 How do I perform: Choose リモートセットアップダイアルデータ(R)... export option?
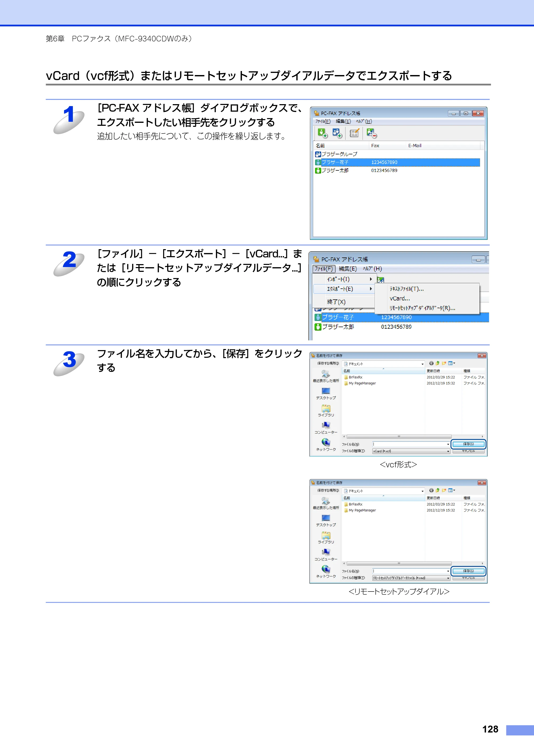pyautogui.click(x=427, y=308)
